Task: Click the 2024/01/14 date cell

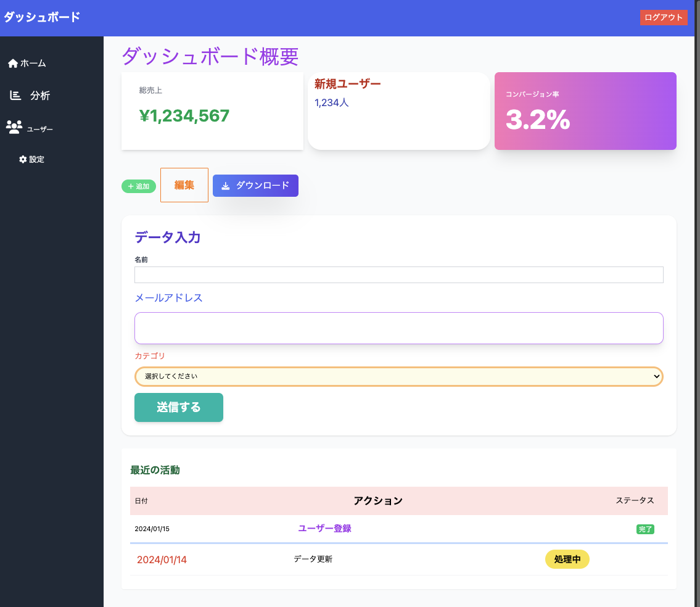Action: point(162,560)
